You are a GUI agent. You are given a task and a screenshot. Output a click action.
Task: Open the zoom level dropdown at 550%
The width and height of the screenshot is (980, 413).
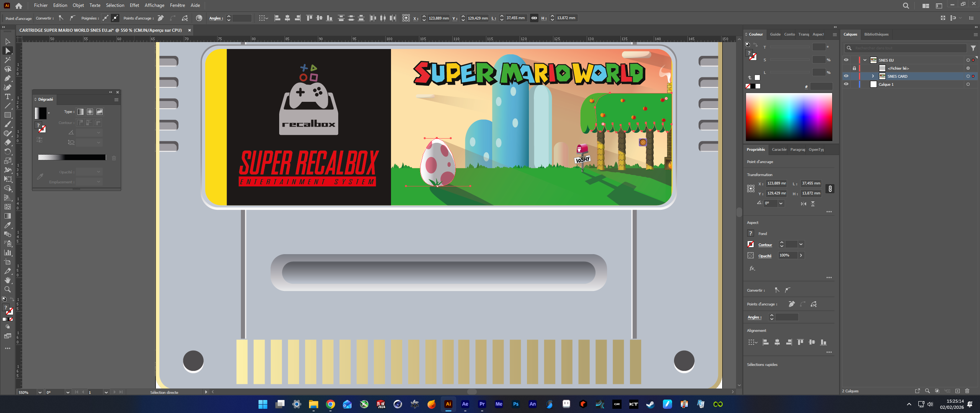tap(39, 392)
